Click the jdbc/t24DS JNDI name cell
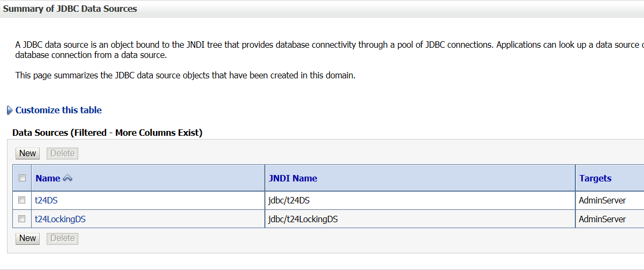 tap(289, 200)
